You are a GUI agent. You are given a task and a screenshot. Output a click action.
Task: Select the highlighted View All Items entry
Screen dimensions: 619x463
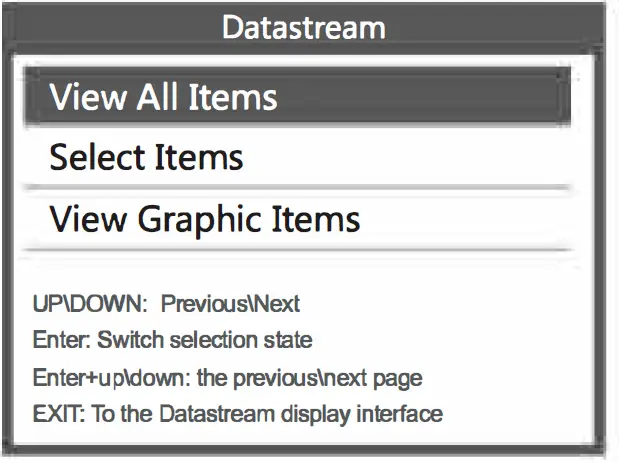(297, 97)
